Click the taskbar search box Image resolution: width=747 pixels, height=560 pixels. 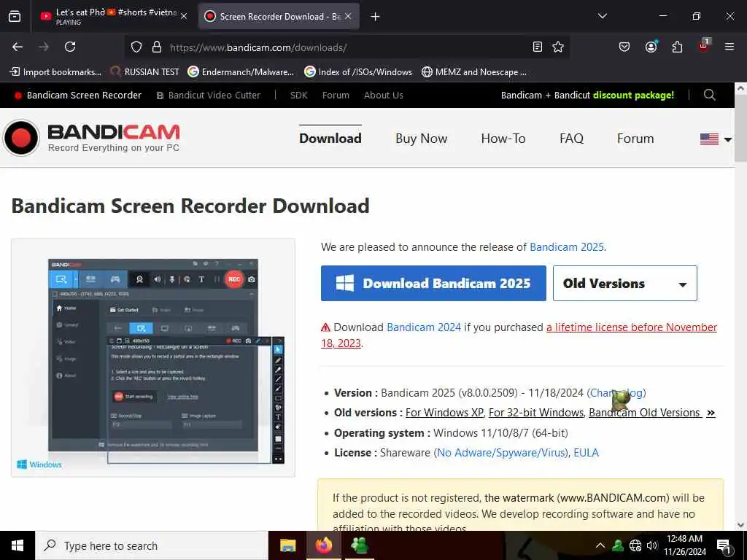click(152, 545)
